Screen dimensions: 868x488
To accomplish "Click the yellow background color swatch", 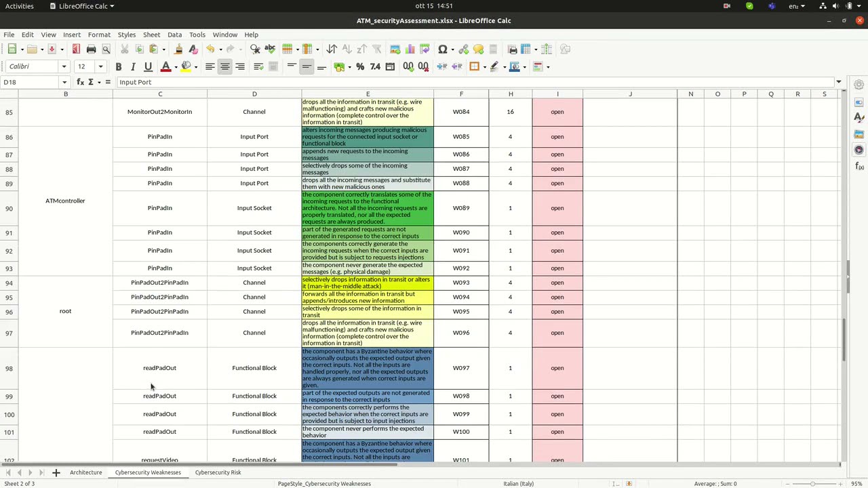I will click(x=186, y=66).
